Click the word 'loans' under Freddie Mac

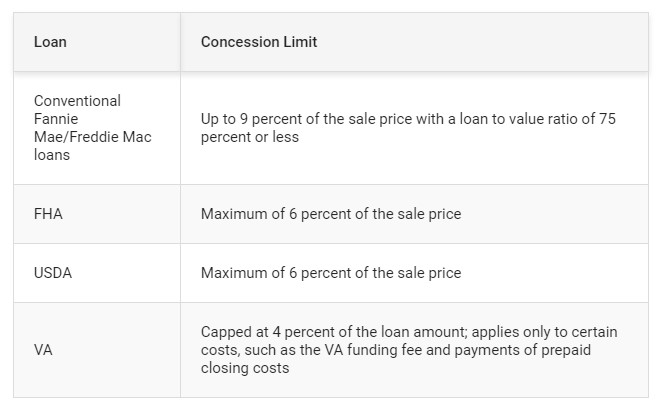52,155
